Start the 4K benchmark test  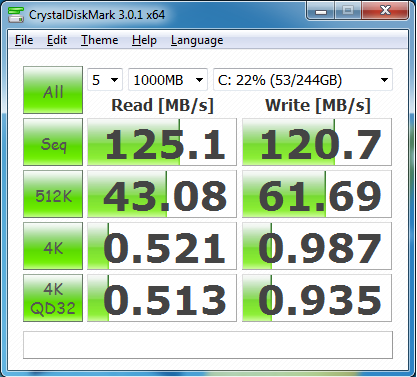[x=53, y=246]
